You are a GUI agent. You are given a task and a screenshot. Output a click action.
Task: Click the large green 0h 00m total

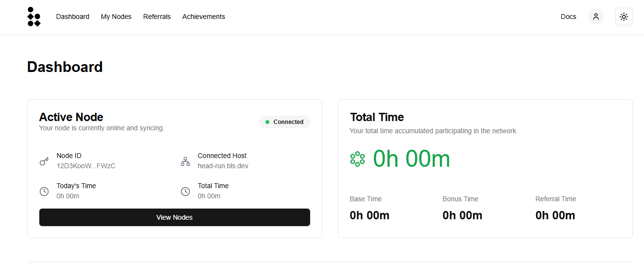(x=411, y=159)
